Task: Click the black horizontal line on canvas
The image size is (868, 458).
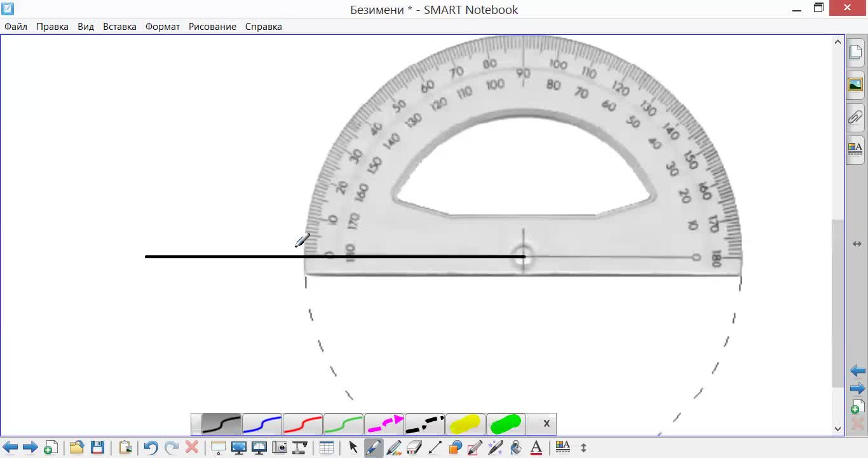Action: pyautogui.click(x=336, y=256)
